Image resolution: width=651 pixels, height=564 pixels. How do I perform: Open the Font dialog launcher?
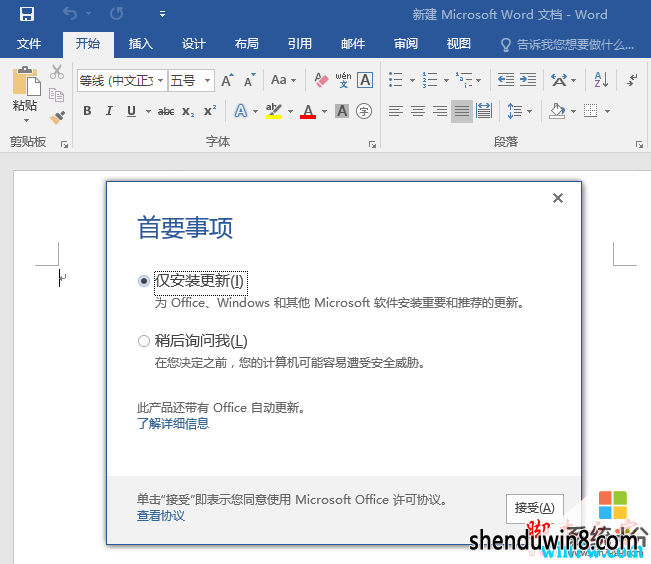pos(372,144)
